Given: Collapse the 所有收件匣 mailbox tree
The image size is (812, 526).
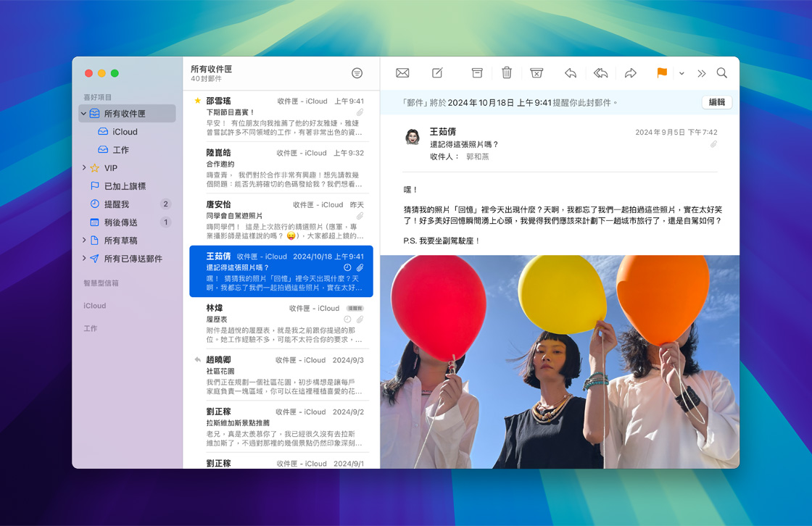Looking at the screenshot, I should [x=84, y=114].
